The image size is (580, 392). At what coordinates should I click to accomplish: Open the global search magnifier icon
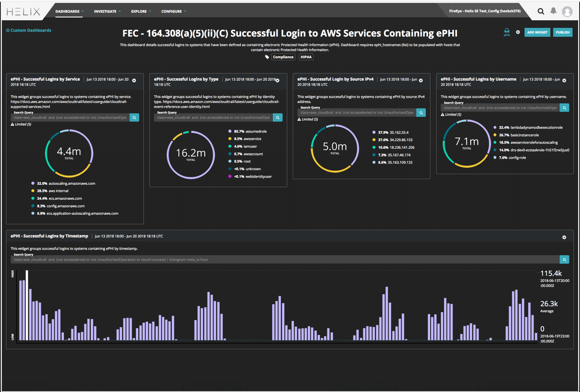[540, 11]
